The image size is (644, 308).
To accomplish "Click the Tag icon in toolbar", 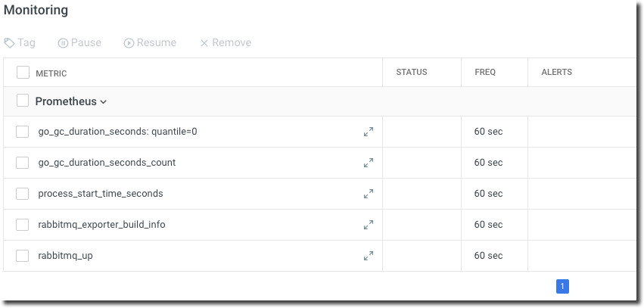I will (10, 43).
